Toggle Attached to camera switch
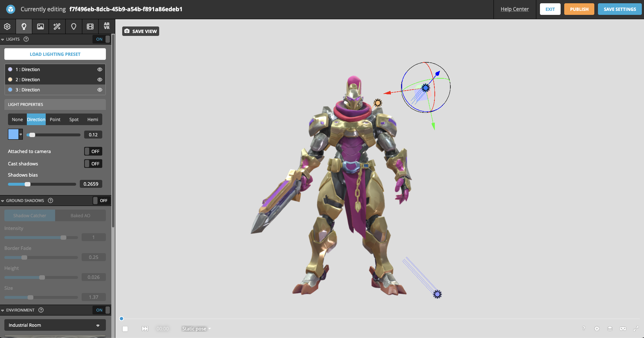 (93, 151)
